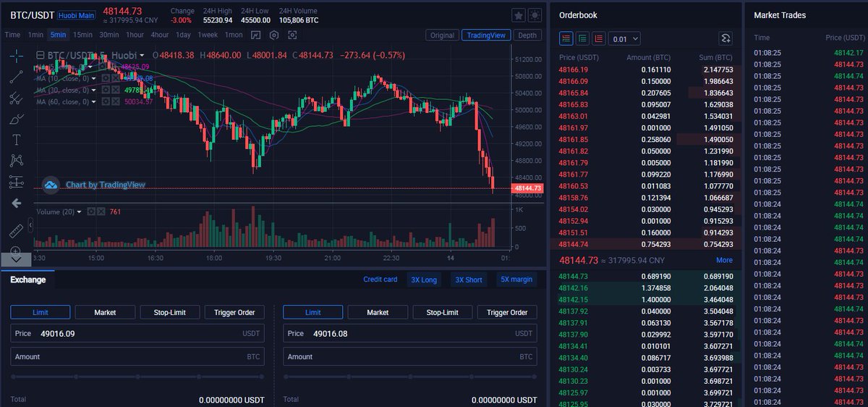Select the text annotation tool

[x=16, y=140]
